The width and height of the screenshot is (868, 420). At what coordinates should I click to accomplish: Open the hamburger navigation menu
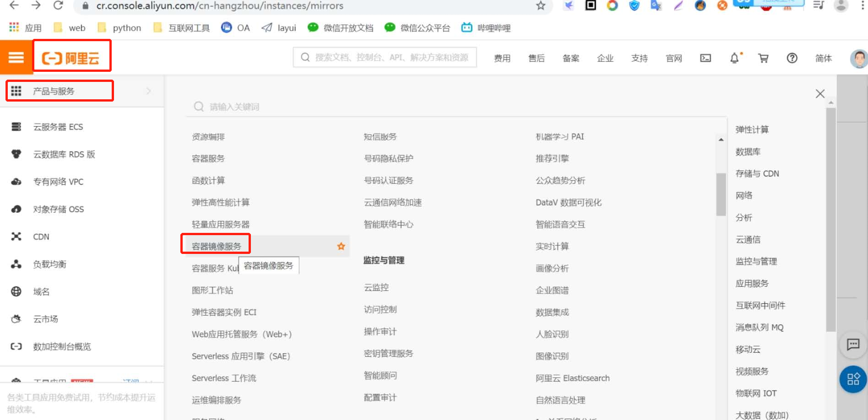click(16, 58)
